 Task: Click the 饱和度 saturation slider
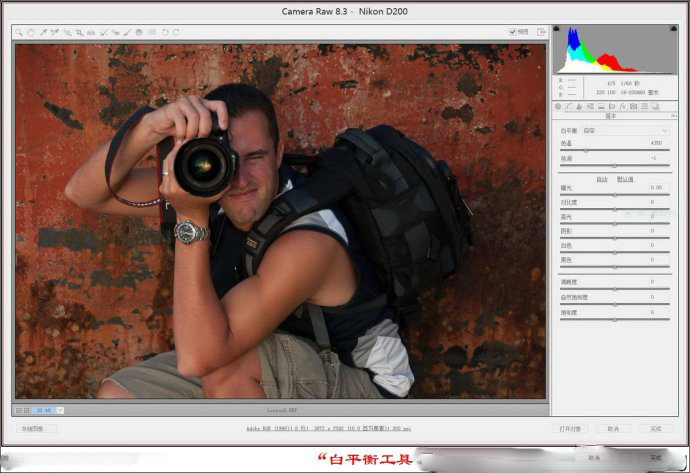coord(615,320)
